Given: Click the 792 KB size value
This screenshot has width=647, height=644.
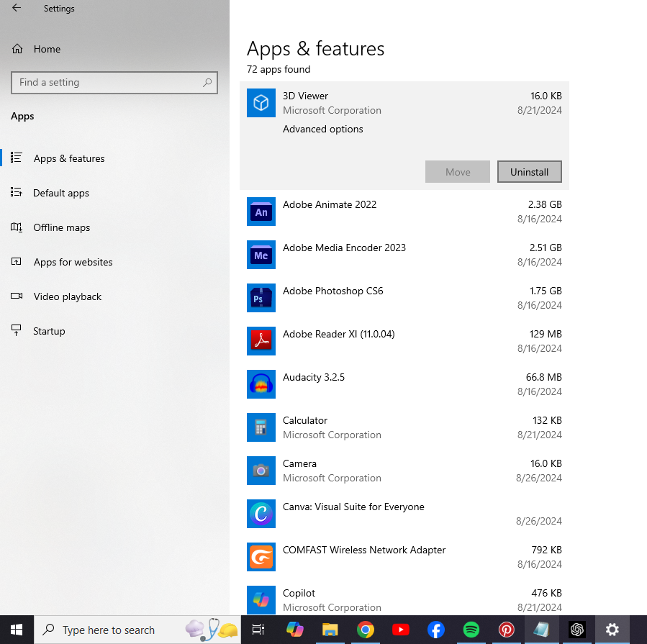Looking at the screenshot, I should click(x=546, y=550).
